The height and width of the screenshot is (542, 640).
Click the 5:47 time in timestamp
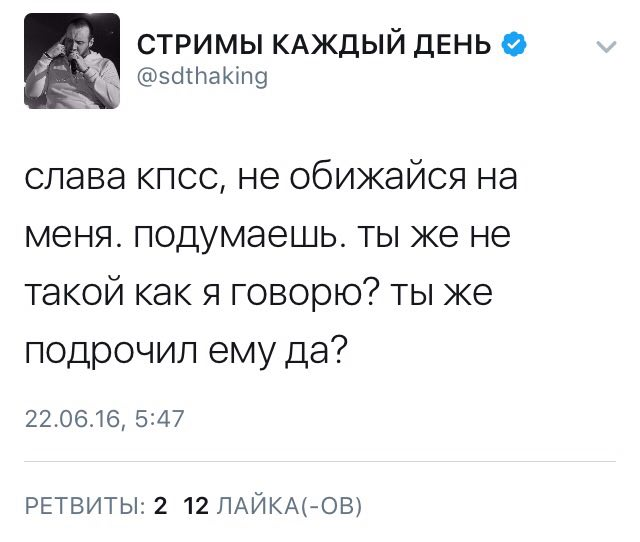click(x=160, y=419)
